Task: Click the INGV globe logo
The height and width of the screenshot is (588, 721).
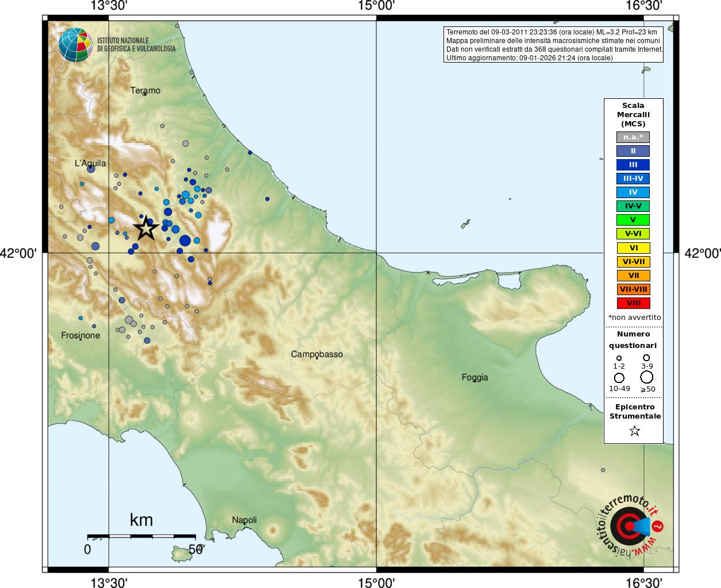Action: (x=75, y=45)
